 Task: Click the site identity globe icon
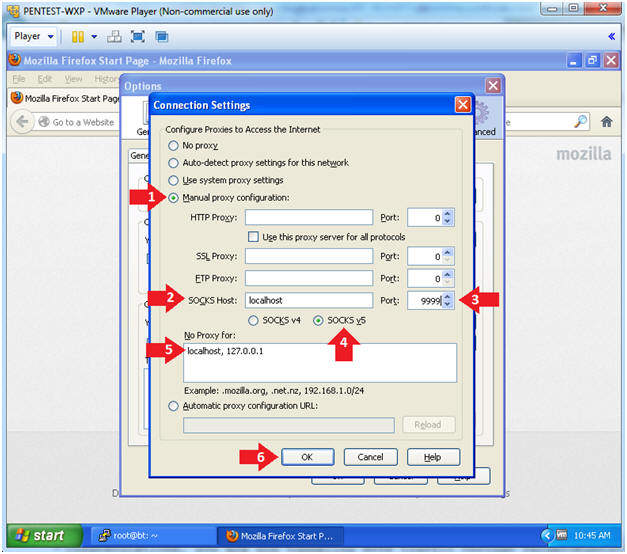tap(44, 122)
